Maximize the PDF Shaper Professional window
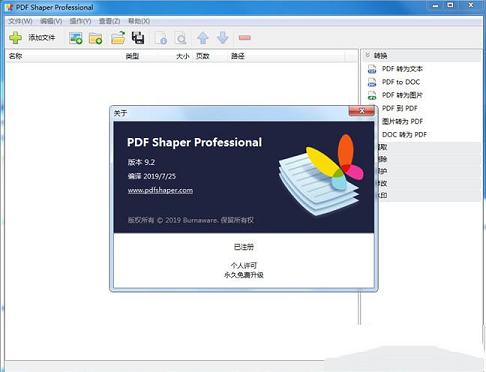 450,5
